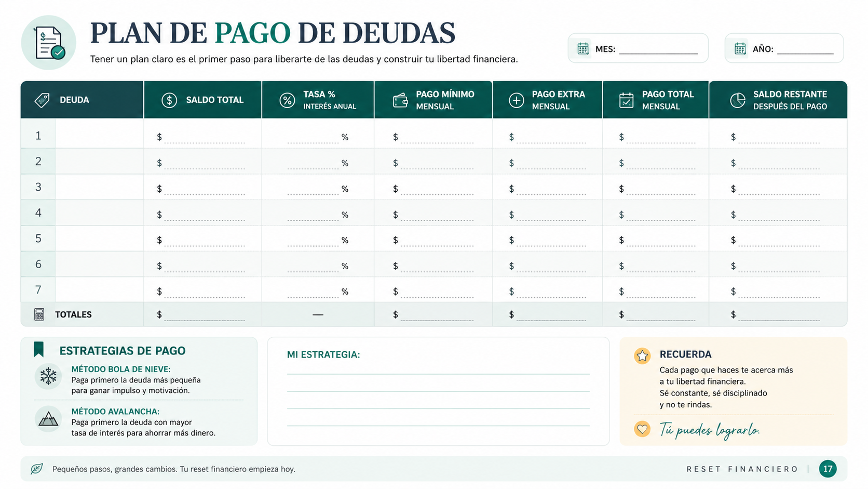Click the Pago Total field in row 5
The image size is (868, 489).
pyautogui.click(x=657, y=240)
